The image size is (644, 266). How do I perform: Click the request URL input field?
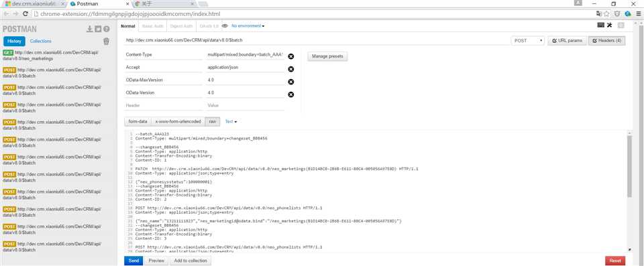point(315,41)
